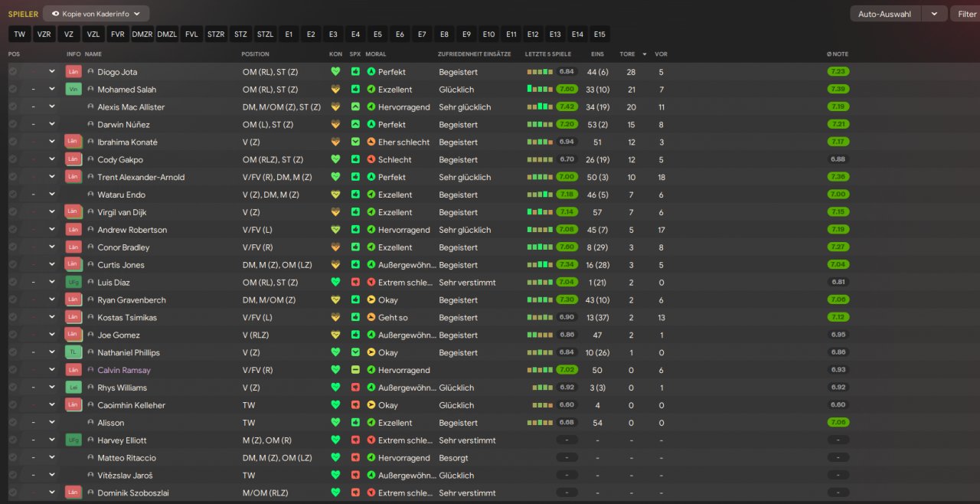Click Ryan Gravenberch's yellow morale arrow icon
This screenshot has height=504, width=980.
click(371, 299)
